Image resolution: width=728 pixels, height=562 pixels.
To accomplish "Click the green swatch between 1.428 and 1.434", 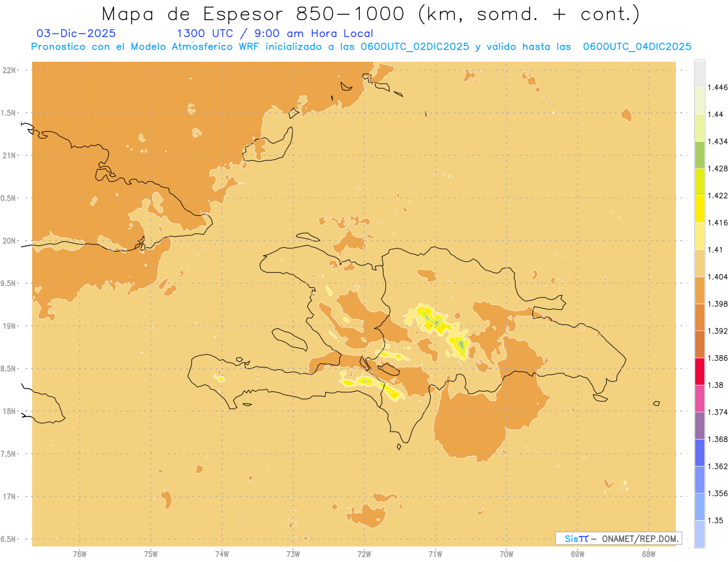I will pos(699,155).
